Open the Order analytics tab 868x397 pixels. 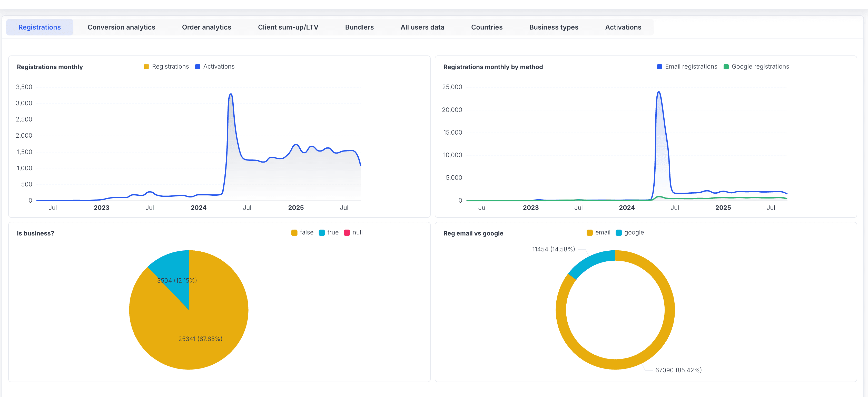(x=206, y=27)
